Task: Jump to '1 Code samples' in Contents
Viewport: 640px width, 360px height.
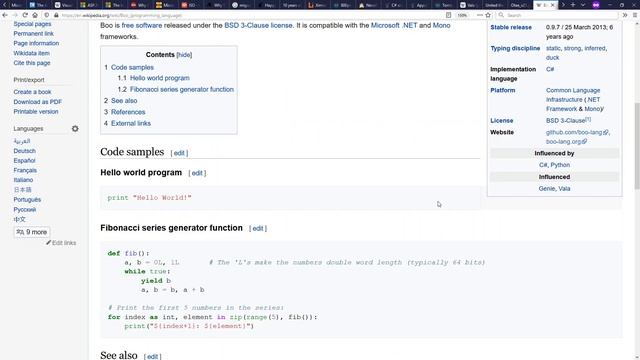Action: tap(129, 67)
